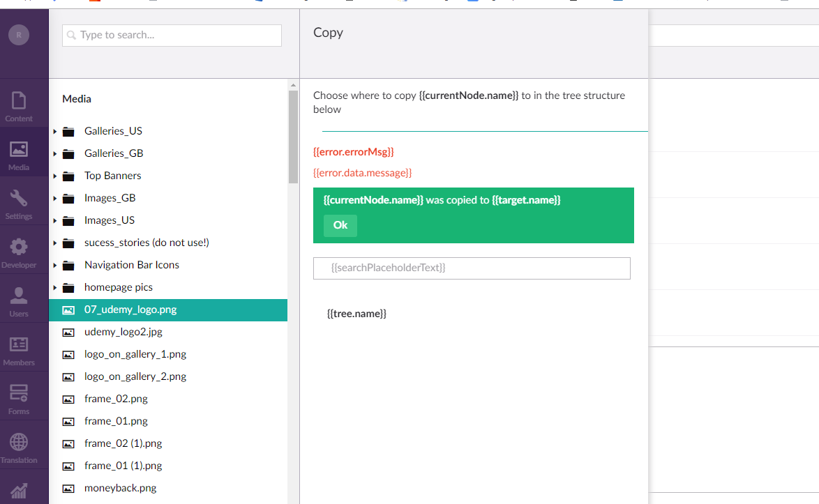Select sucess_stories (do not use!) folder
819x504 pixels.
146,243
